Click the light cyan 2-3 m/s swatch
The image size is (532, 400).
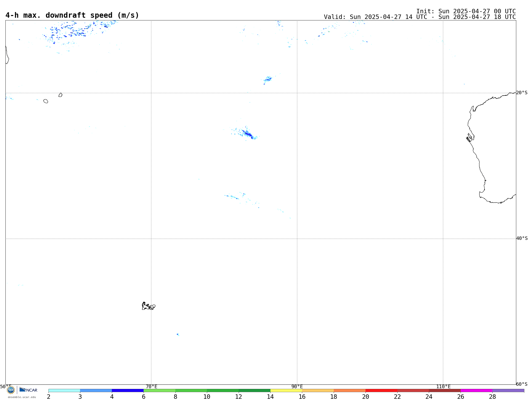[64, 391]
